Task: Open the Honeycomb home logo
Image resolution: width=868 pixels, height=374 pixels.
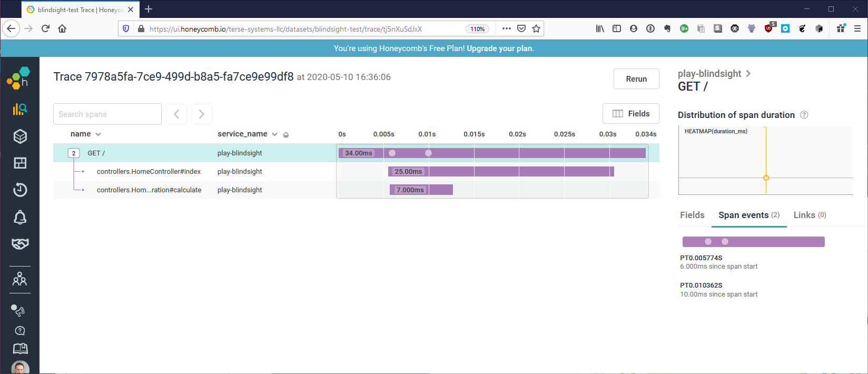Action: point(19,78)
